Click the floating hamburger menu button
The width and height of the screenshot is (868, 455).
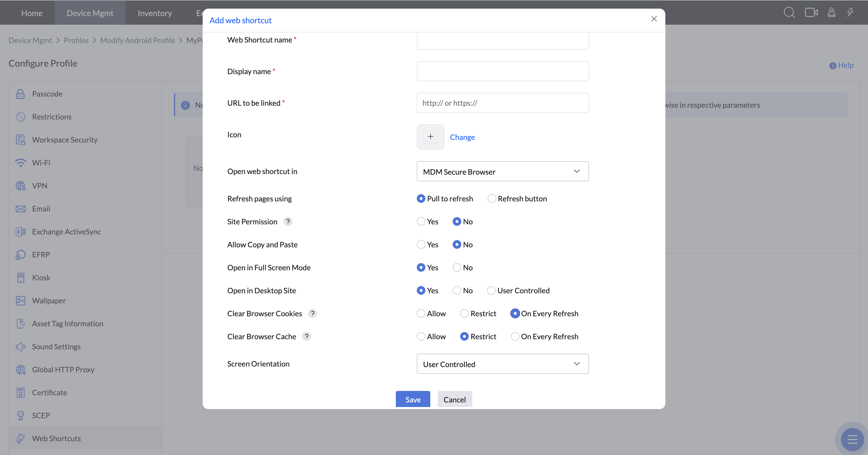click(x=852, y=439)
